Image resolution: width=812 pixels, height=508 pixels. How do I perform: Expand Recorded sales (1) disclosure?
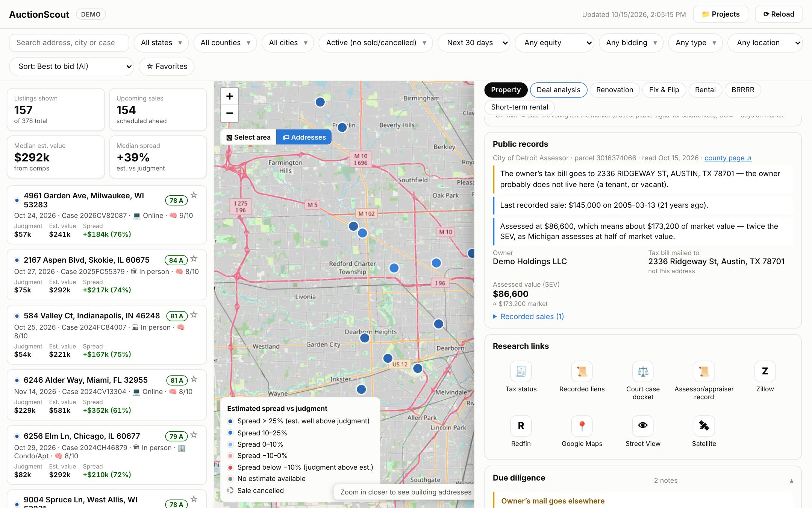pyautogui.click(x=528, y=316)
